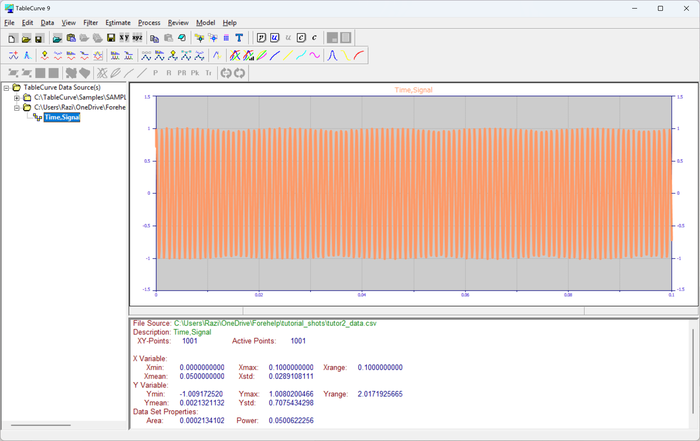Click the blue peak function icon
This screenshot has width=700, height=441.
(332, 55)
